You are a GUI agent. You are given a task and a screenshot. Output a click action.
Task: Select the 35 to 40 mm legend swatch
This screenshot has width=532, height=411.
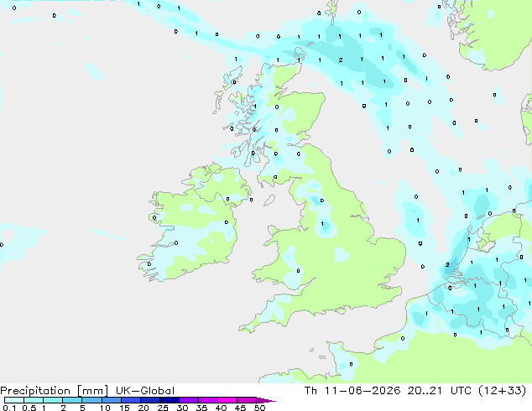click(x=208, y=400)
